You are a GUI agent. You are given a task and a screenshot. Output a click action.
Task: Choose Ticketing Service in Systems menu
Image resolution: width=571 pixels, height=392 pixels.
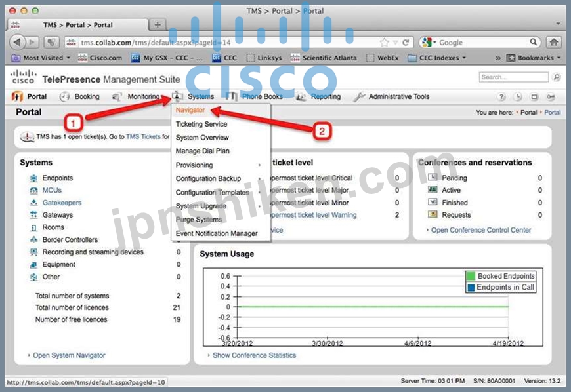(x=201, y=124)
